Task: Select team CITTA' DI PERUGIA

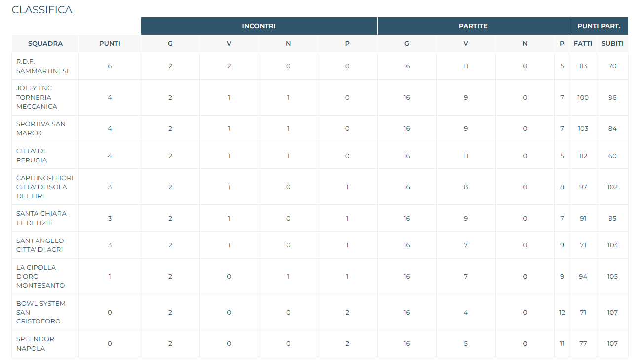Action: (x=32, y=156)
